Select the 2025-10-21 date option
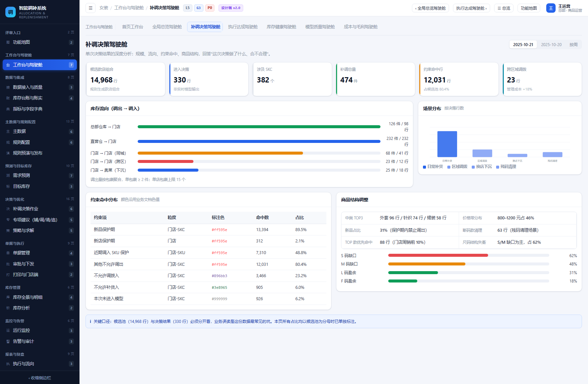Screen dimensions: 588x384 click(523, 44)
